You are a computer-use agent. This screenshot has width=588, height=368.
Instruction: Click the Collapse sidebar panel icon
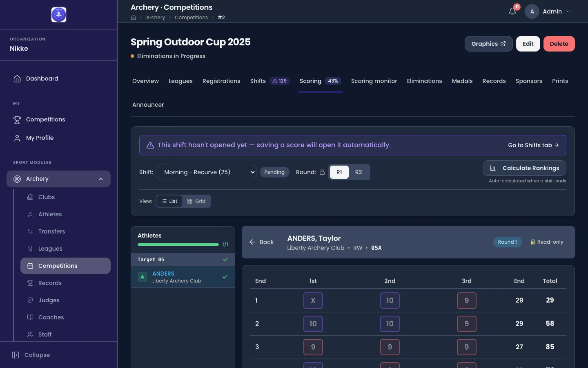tap(16, 355)
